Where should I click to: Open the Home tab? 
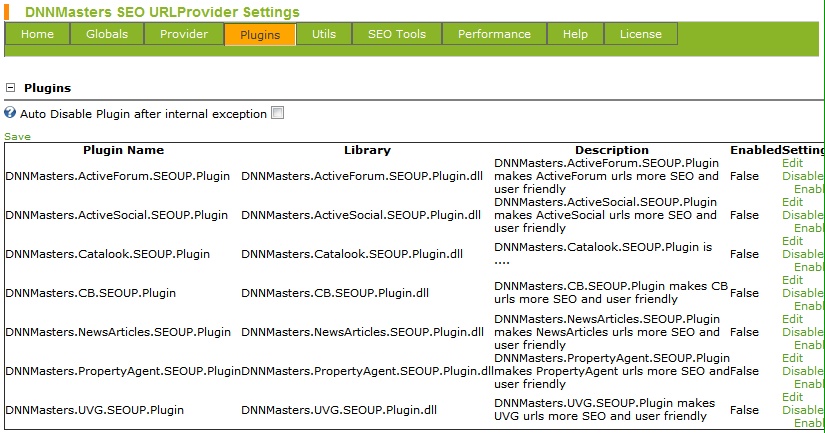pos(37,34)
